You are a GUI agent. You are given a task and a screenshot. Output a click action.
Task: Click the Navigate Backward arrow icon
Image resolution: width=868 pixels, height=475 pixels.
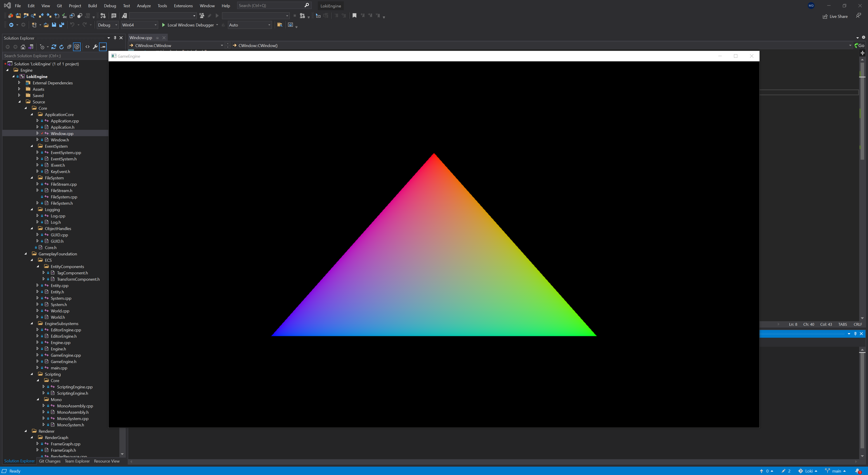click(x=11, y=25)
